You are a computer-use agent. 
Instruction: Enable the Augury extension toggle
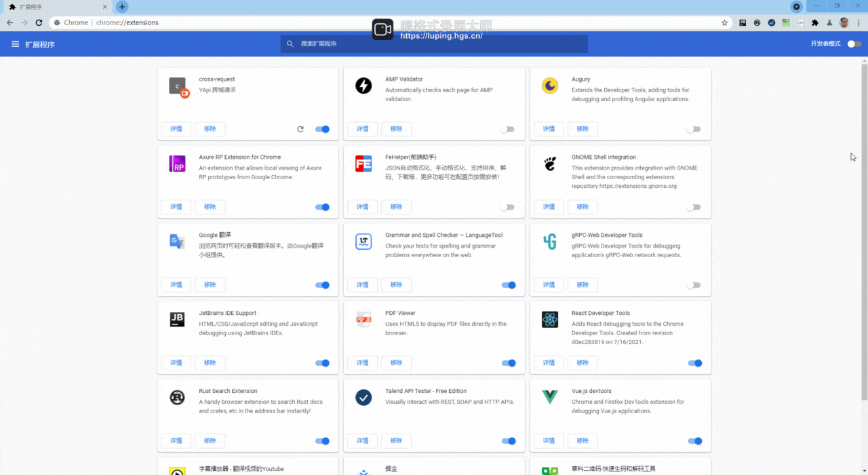(694, 129)
